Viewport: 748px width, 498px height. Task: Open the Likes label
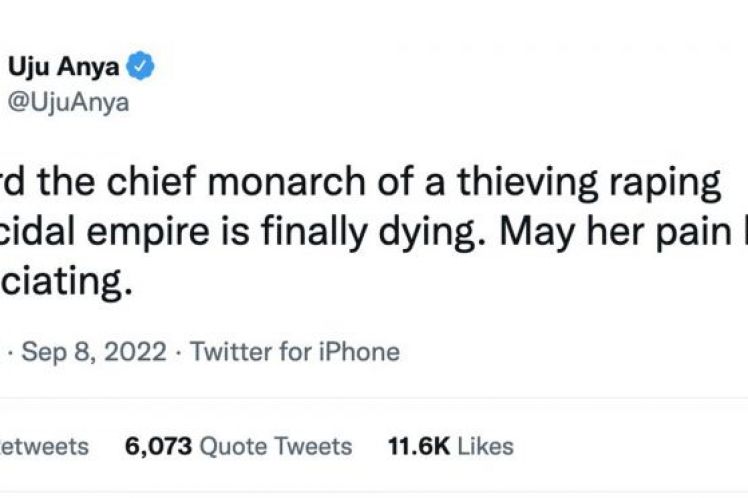click(x=486, y=446)
